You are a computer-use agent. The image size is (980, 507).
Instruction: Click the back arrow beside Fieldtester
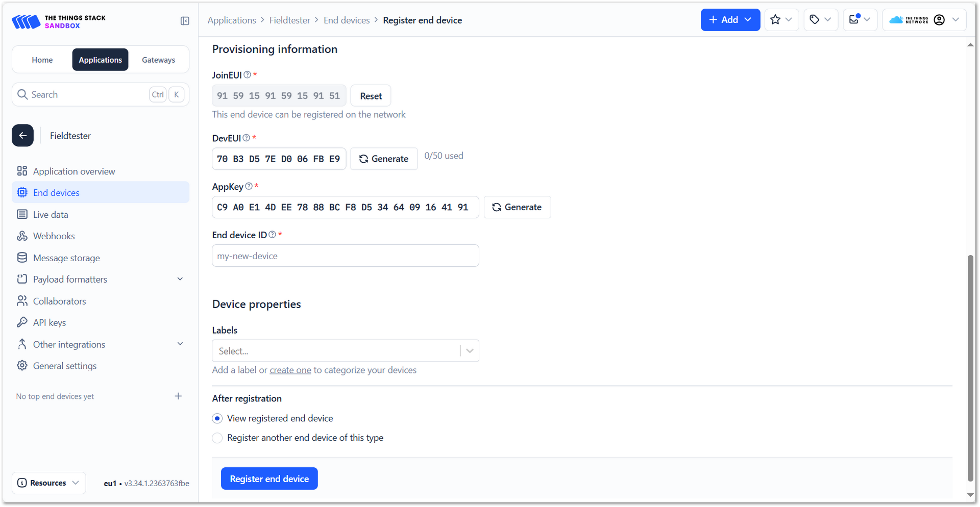[23, 136]
